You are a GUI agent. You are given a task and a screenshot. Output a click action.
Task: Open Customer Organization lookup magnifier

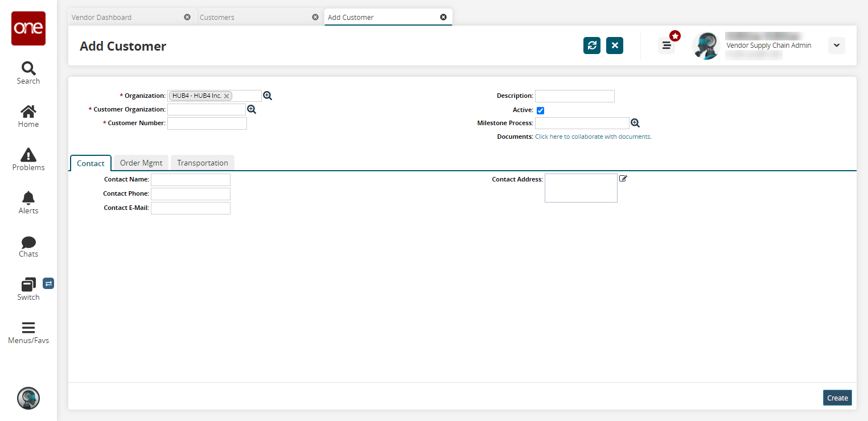click(x=252, y=109)
